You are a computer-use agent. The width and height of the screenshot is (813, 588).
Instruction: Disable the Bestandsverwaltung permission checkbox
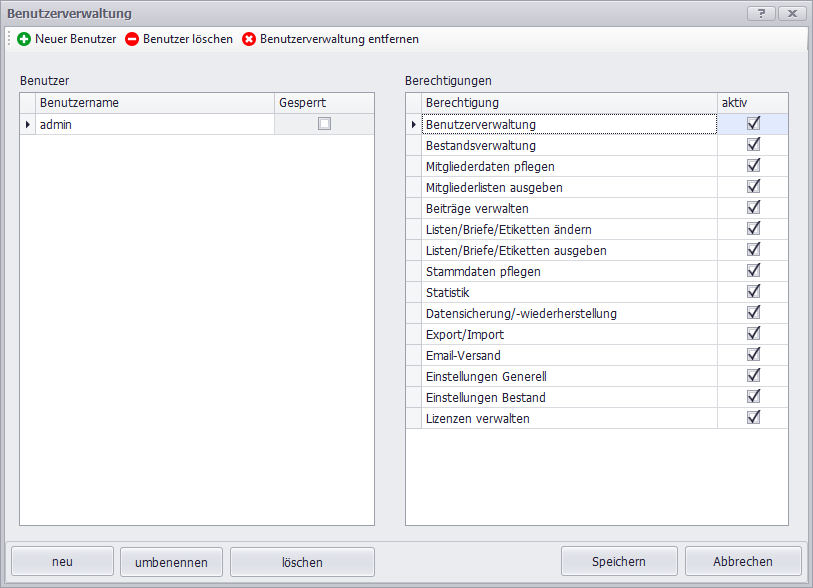click(753, 145)
